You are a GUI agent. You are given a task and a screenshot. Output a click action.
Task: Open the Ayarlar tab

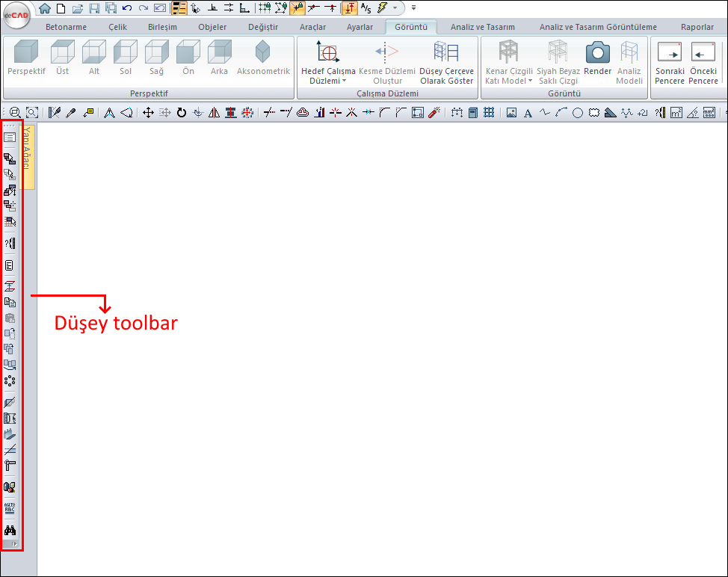[x=360, y=27]
